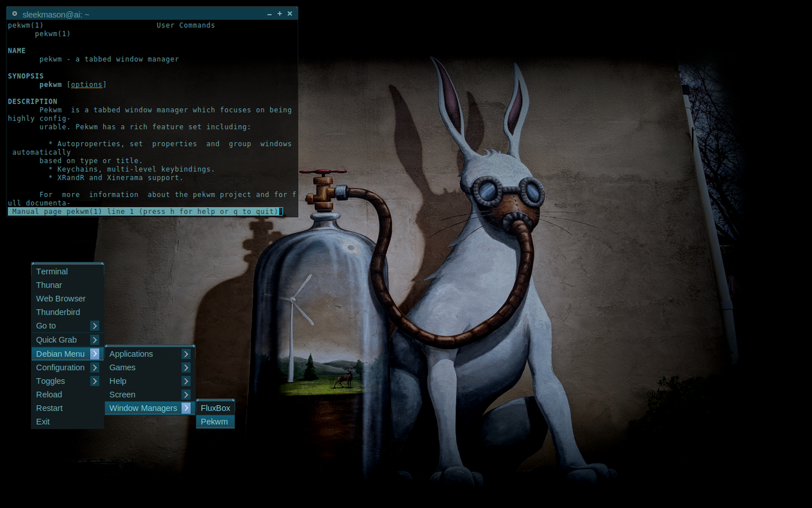Expand the Applications submenu arrow
This screenshot has width=812, height=508.
[x=186, y=354]
